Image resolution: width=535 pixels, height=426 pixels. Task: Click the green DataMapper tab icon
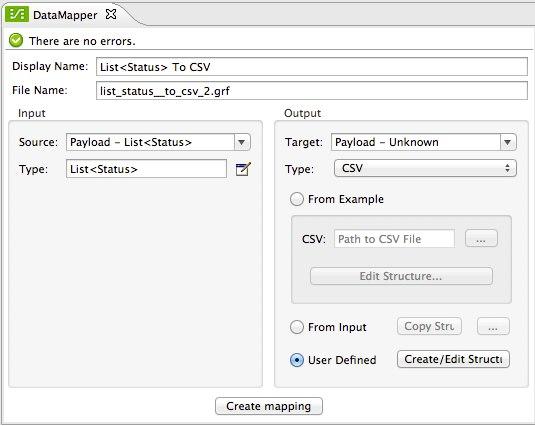(17, 15)
